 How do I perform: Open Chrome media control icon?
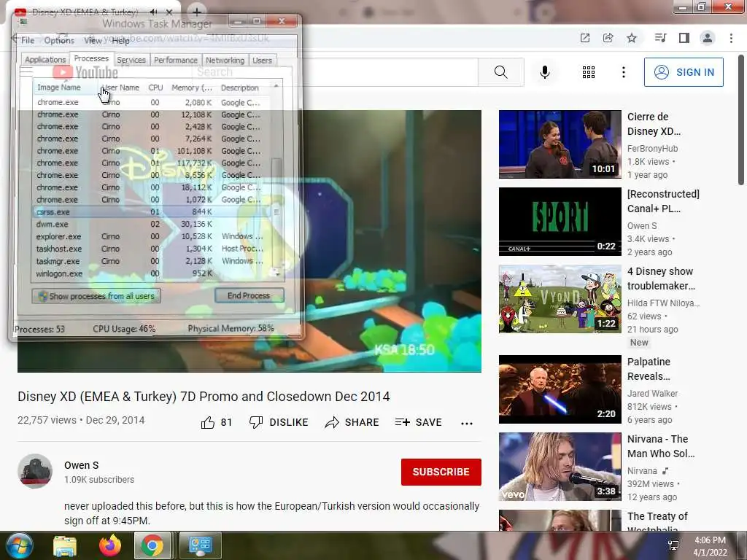[660, 38]
